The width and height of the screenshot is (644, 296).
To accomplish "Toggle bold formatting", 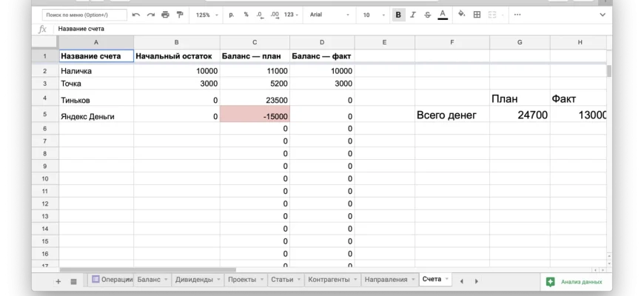I will pyautogui.click(x=399, y=15).
